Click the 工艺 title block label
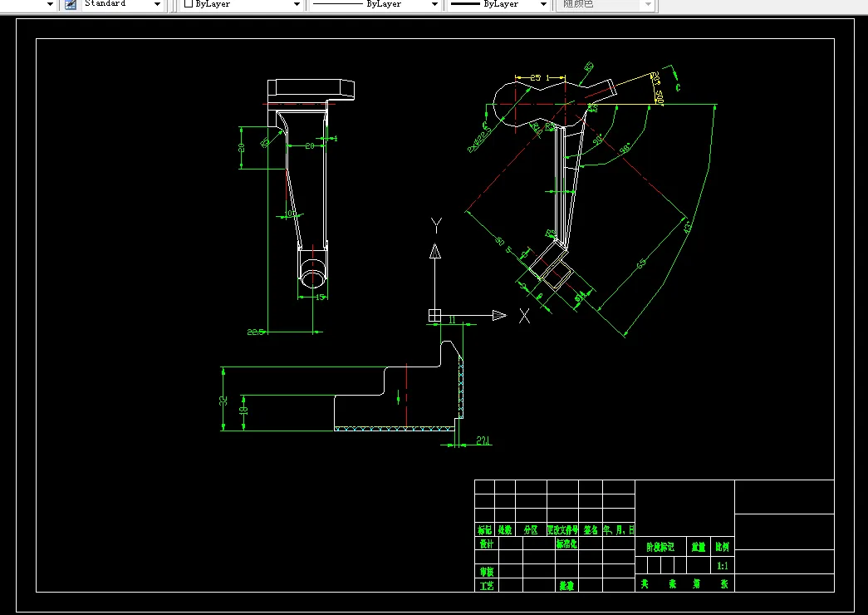Viewport: 868px width, 615px height. click(487, 586)
